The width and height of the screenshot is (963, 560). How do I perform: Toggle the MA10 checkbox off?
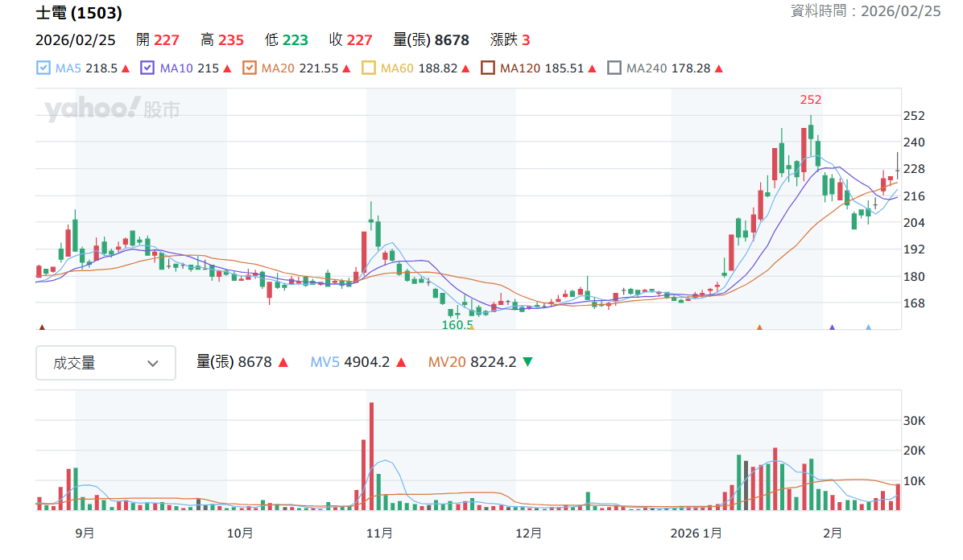(147, 68)
